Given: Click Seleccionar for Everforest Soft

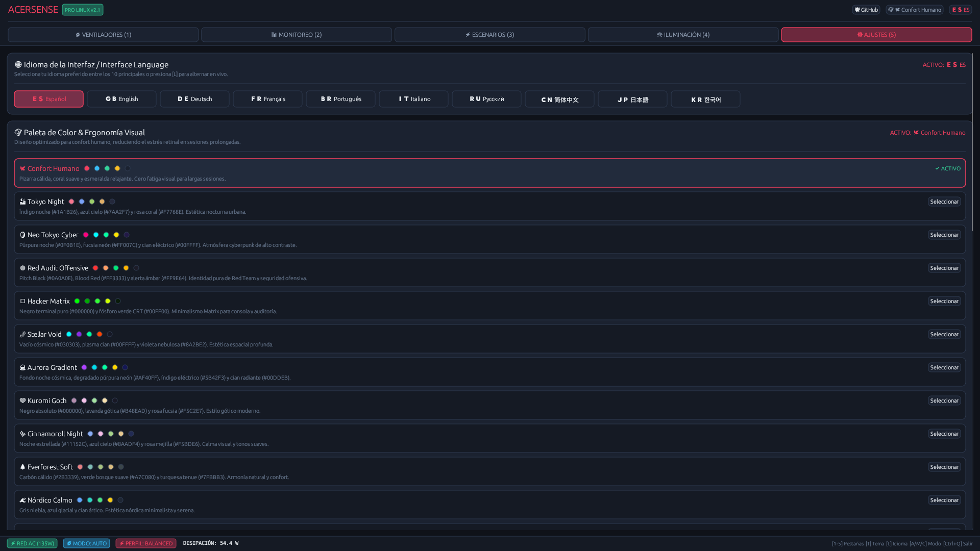Looking at the screenshot, I should pos(944,467).
